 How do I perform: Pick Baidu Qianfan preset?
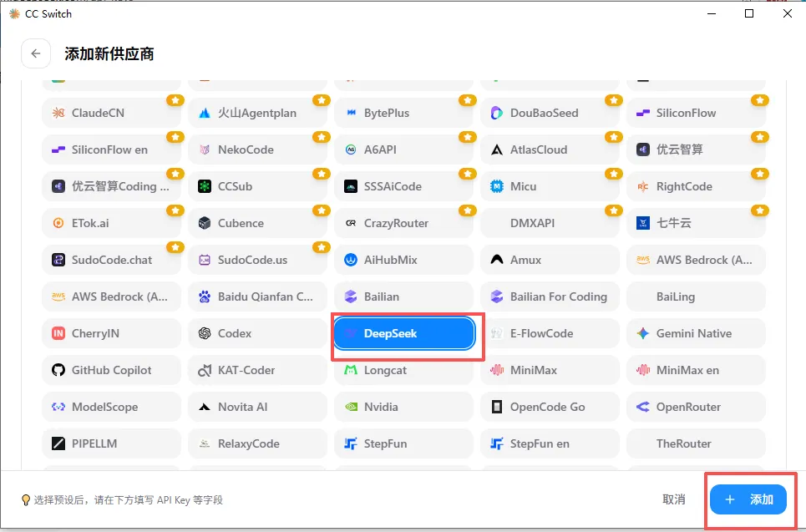click(x=257, y=296)
